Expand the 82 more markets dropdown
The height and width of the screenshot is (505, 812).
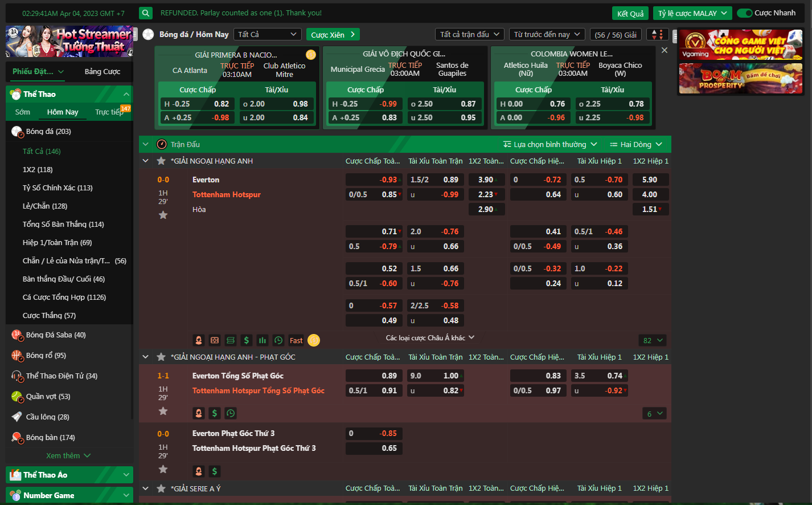(x=653, y=340)
